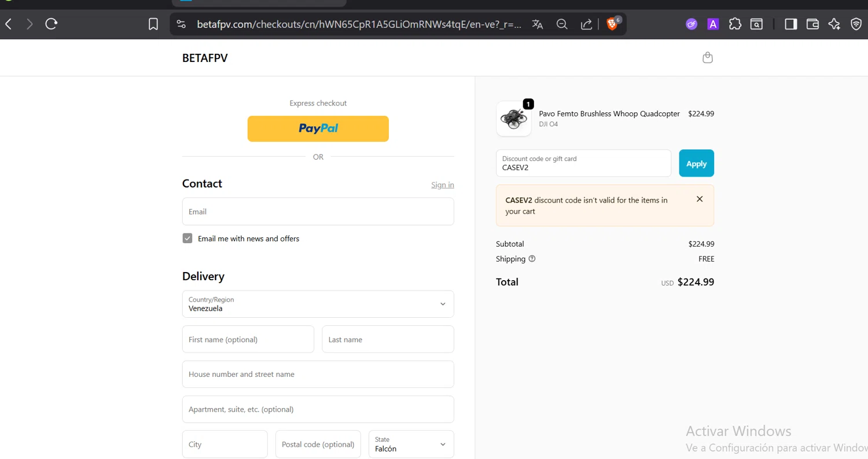Open the purple round extension icon
The image size is (868, 459).
(692, 24)
